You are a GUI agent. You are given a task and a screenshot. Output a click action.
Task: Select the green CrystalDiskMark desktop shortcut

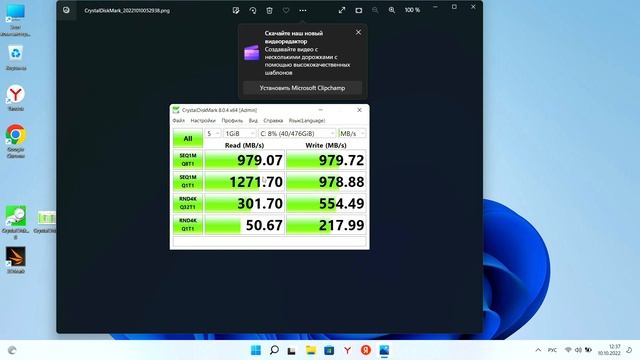point(16,222)
